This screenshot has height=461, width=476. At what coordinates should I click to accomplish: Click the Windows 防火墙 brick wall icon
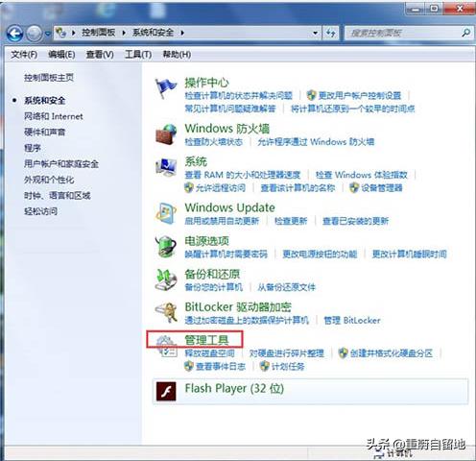[166, 134]
